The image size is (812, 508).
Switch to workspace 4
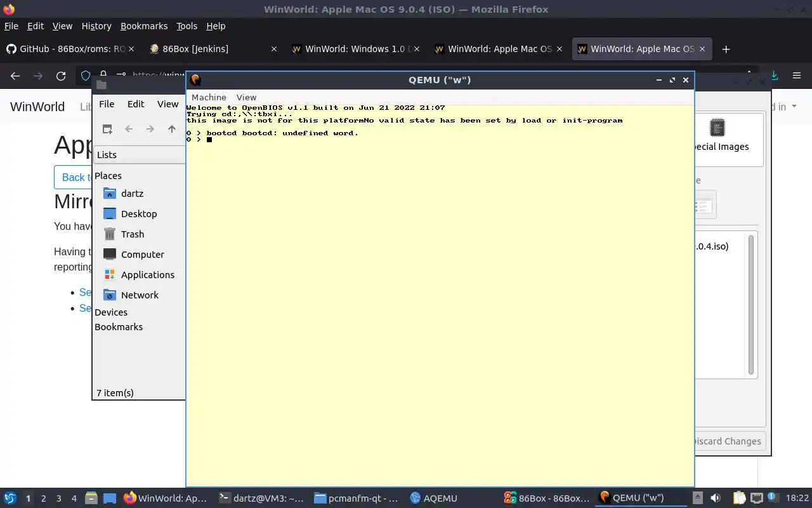(x=74, y=498)
